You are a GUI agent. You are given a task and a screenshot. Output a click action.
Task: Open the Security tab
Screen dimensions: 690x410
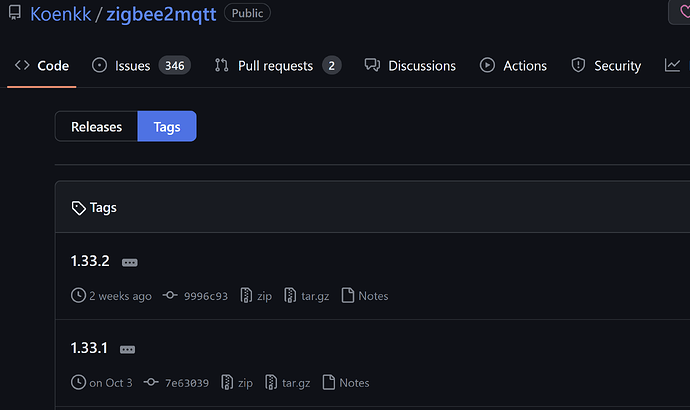(x=606, y=66)
